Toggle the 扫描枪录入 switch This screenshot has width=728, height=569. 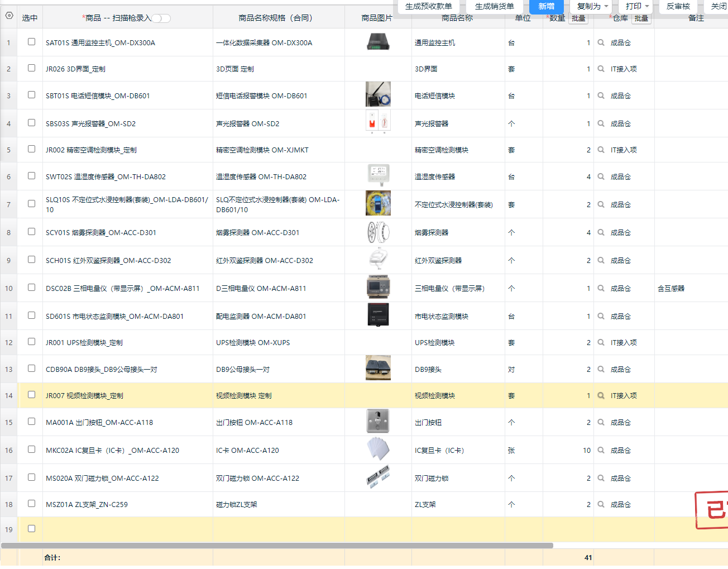pos(161,18)
